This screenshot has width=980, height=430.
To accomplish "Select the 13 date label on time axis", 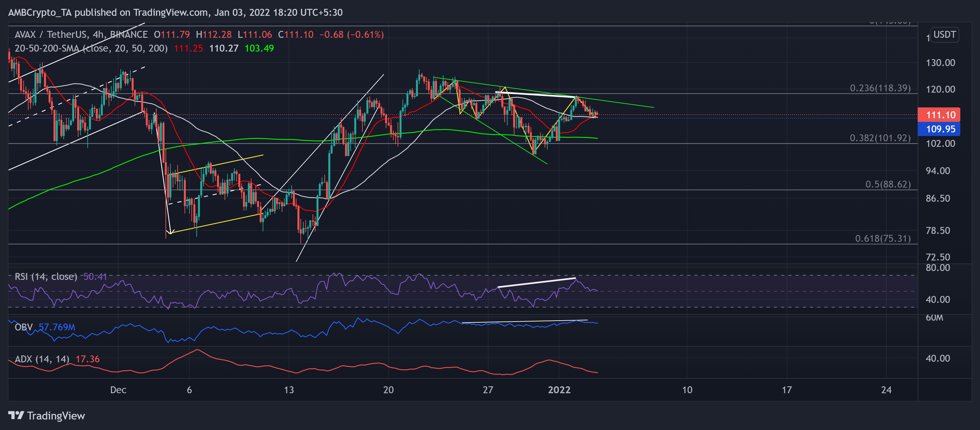I will [x=289, y=390].
